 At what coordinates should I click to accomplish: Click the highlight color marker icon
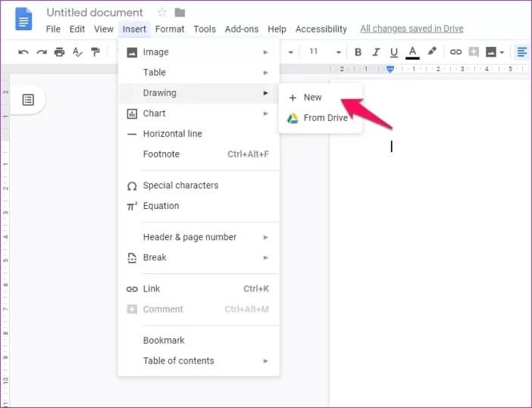432,51
